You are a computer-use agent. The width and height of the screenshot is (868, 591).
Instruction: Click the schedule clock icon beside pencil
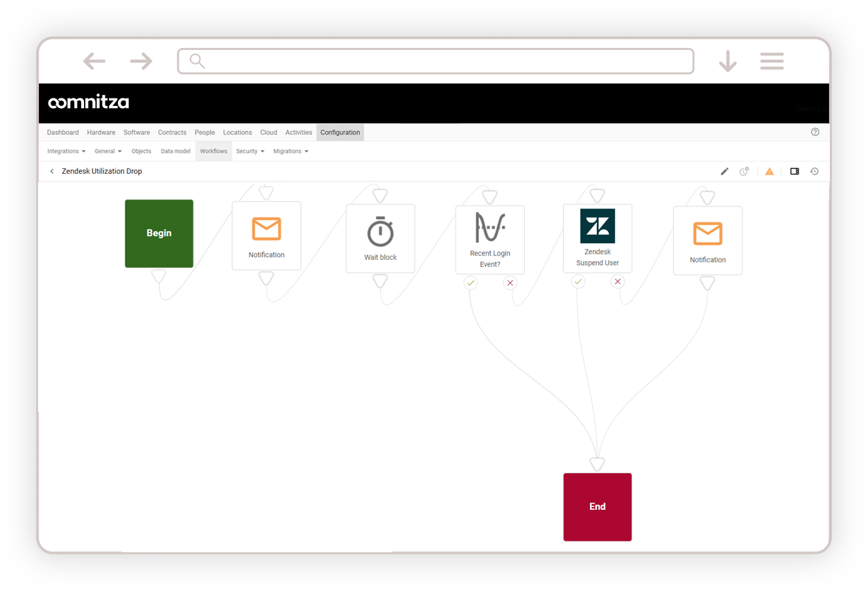click(x=744, y=171)
